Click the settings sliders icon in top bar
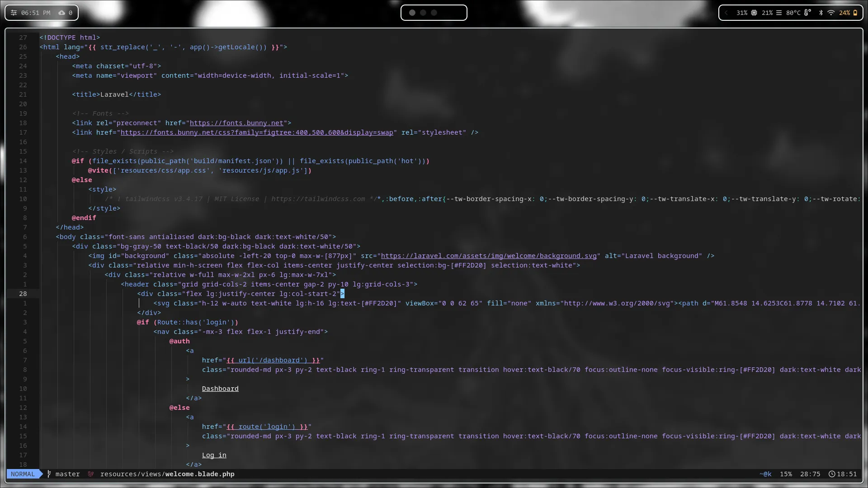 (14, 13)
